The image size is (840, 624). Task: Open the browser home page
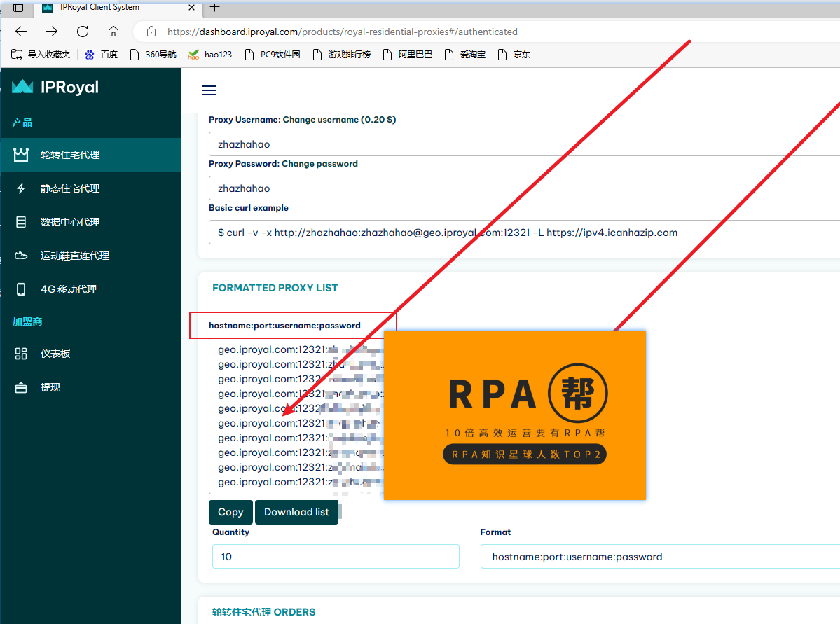click(x=113, y=32)
